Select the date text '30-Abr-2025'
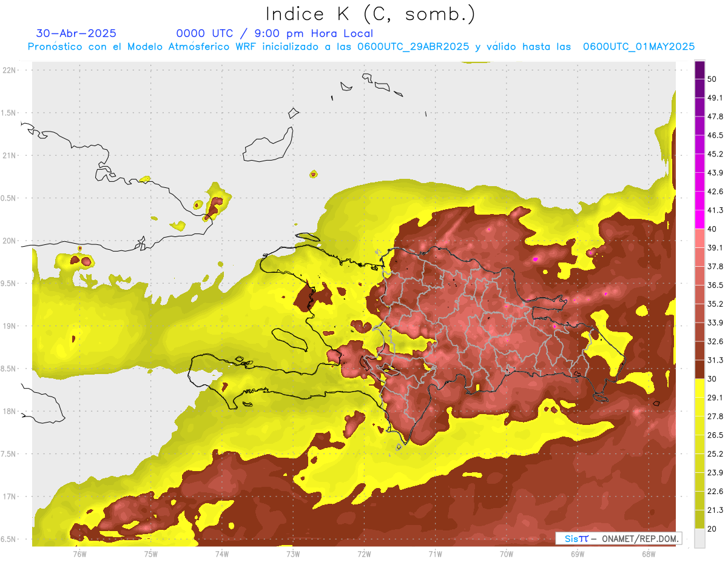This screenshot has height=562, width=728. tap(76, 33)
